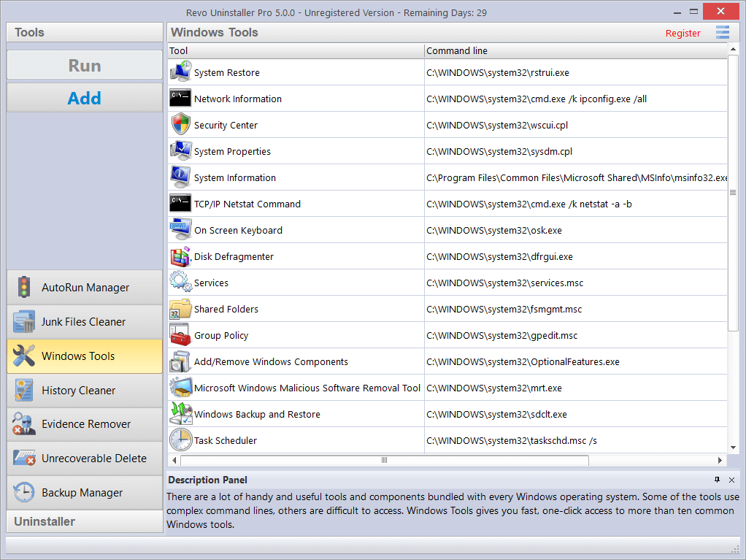746x560 pixels.
Task: Select the Security Center row text
Action: (226, 125)
